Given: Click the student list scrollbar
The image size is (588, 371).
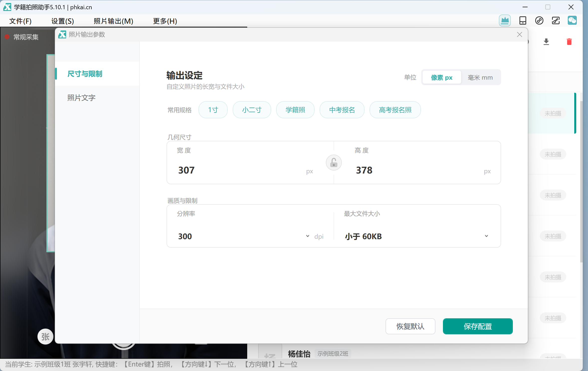Looking at the screenshot, I should (x=582, y=182).
